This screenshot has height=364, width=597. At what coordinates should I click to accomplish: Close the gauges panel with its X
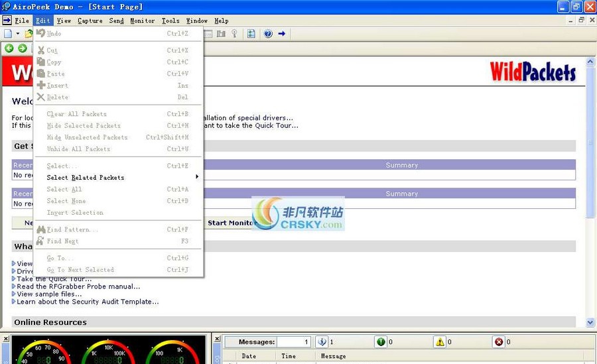pyautogui.click(x=5, y=339)
